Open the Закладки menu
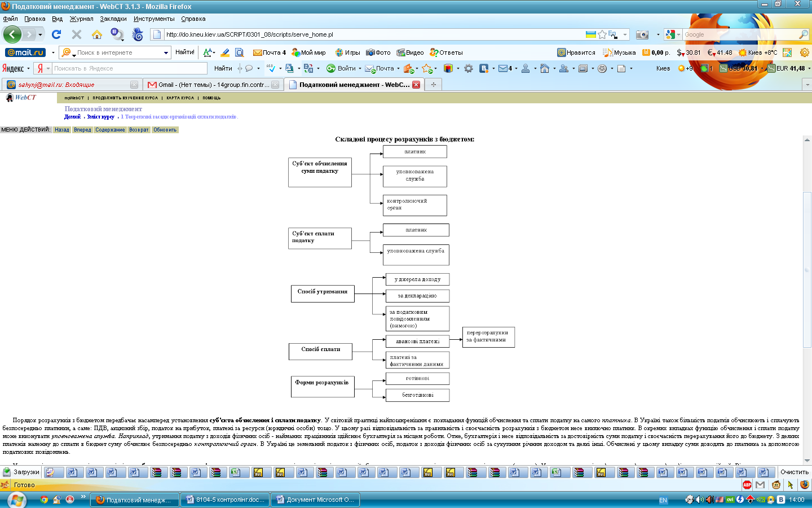This screenshot has height=508, width=812. [113, 19]
